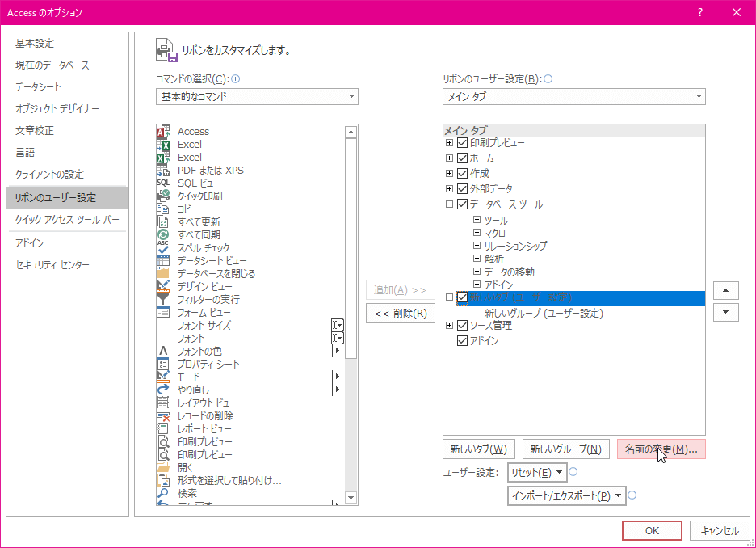The width and height of the screenshot is (756, 548).
Task: Click the やり直し redo icon
Action: pyautogui.click(x=163, y=390)
